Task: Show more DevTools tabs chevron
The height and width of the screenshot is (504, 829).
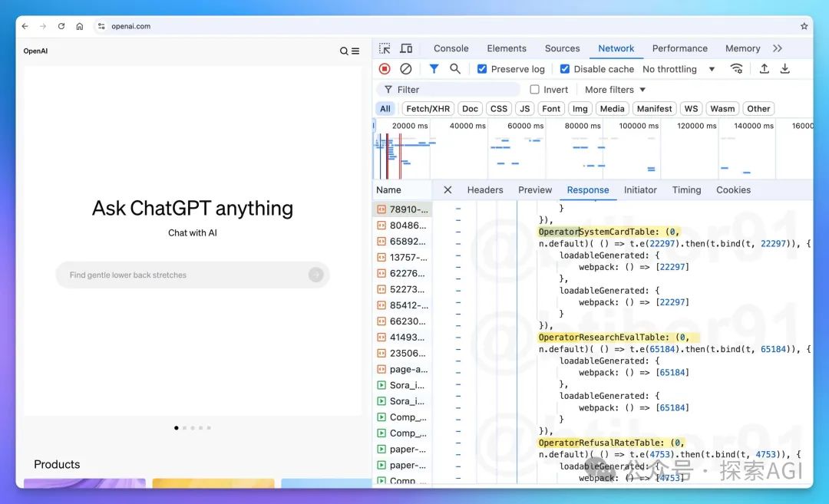Action: point(778,48)
